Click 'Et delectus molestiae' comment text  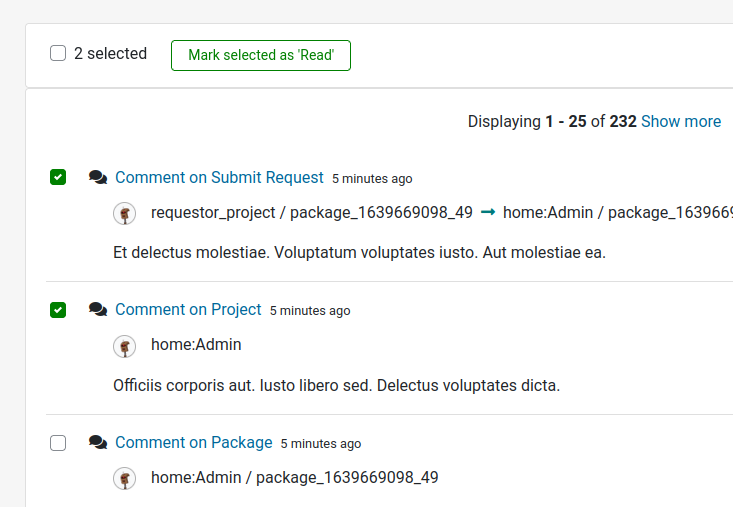[x=359, y=252]
